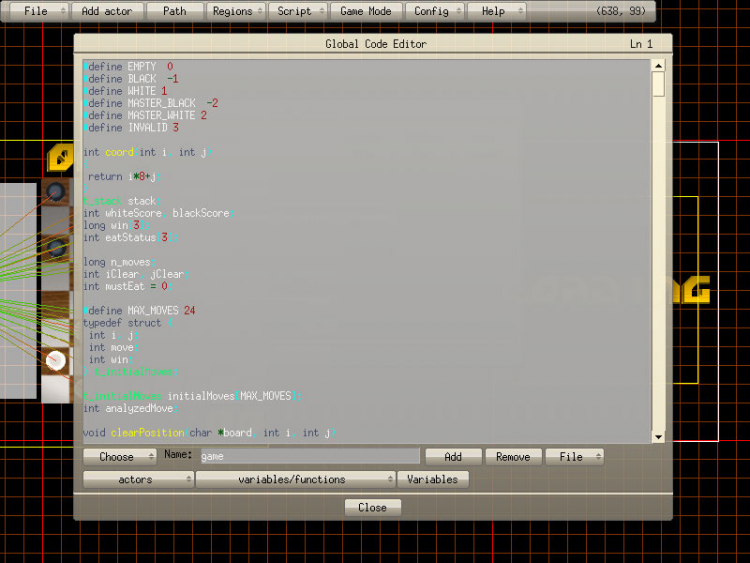Expand the variables/functions dropdown
This screenshot has width=750, height=563.
point(296,479)
